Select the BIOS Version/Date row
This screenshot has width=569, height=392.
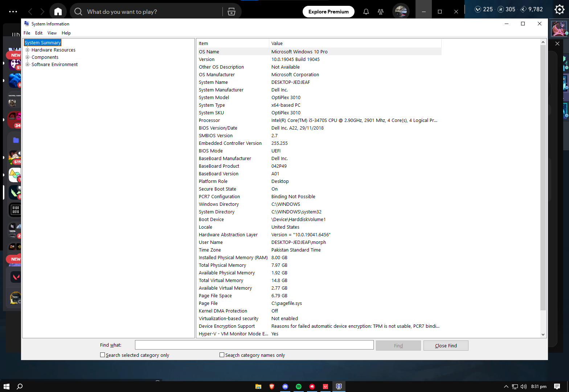tap(319, 128)
